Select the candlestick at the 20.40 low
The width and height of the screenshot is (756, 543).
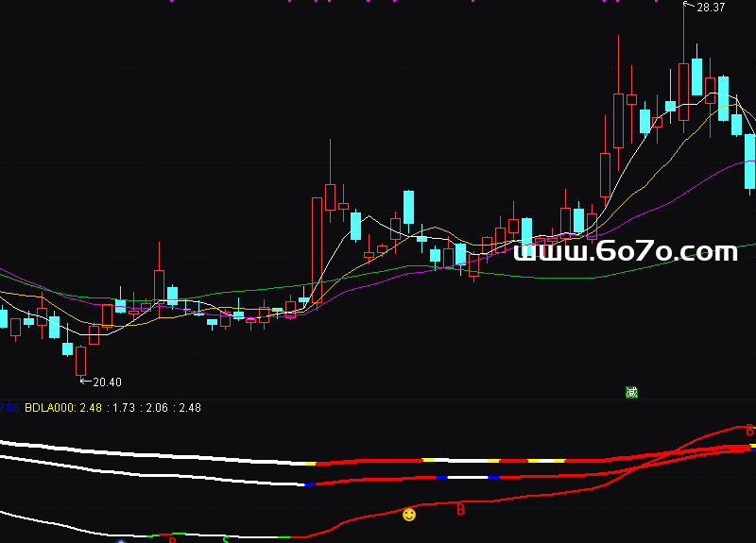pos(80,360)
